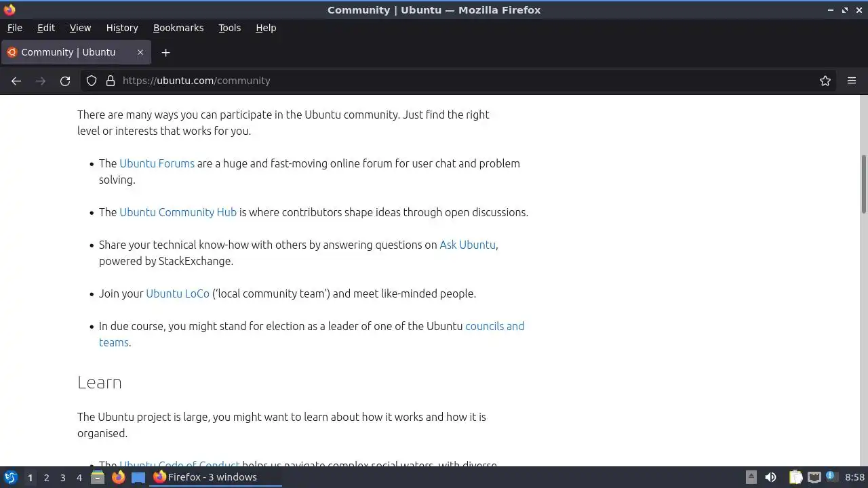The image size is (868, 488).
Task: Visit the Ask Ubuntu link
Action: tap(467, 245)
